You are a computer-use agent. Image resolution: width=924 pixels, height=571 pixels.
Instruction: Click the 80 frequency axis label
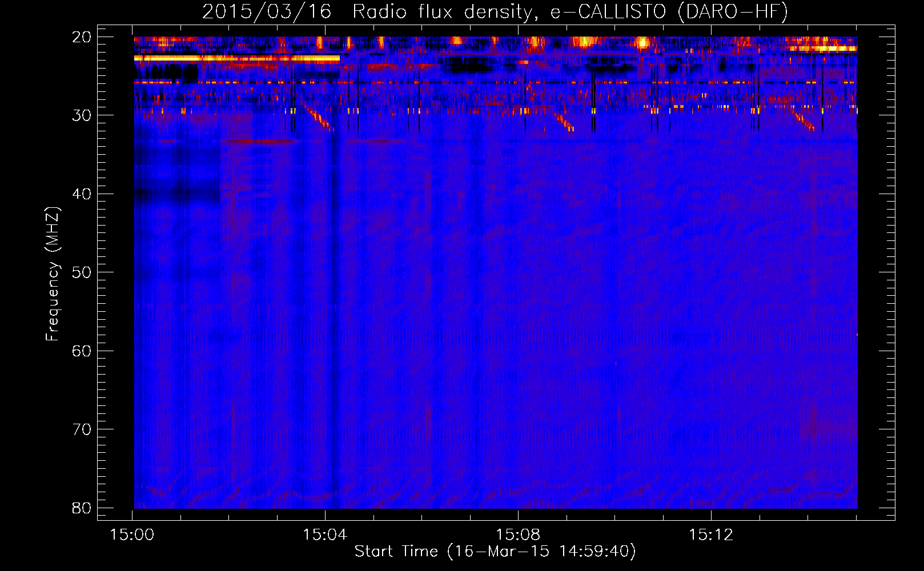coord(82,508)
